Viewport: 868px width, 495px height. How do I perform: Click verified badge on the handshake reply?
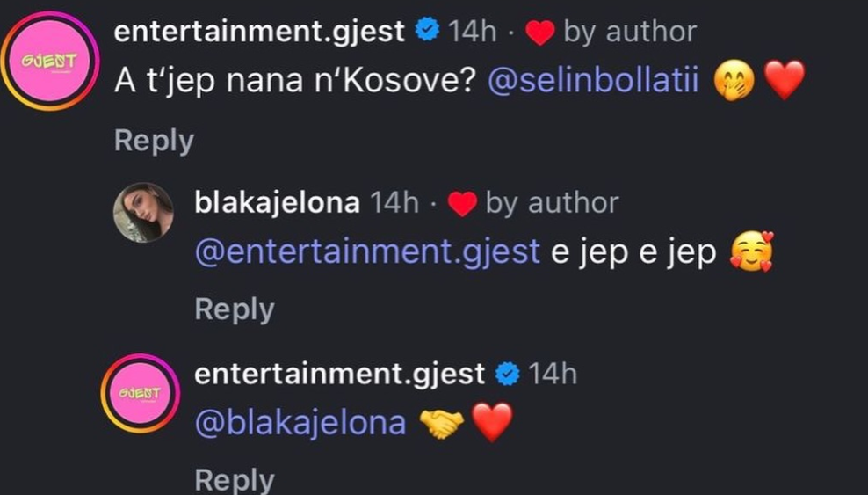(x=507, y=374)
